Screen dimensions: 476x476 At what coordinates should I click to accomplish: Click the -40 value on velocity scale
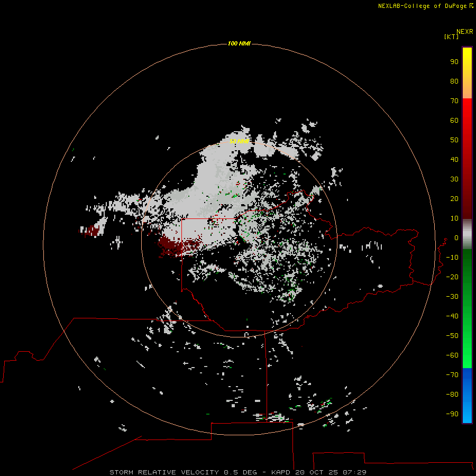(x=452, y=316)
